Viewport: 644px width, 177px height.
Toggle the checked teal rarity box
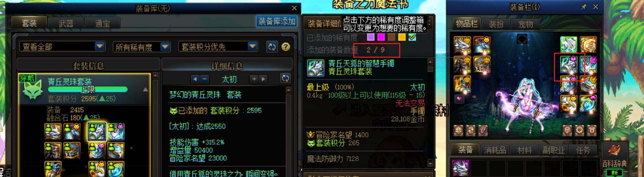412,37
